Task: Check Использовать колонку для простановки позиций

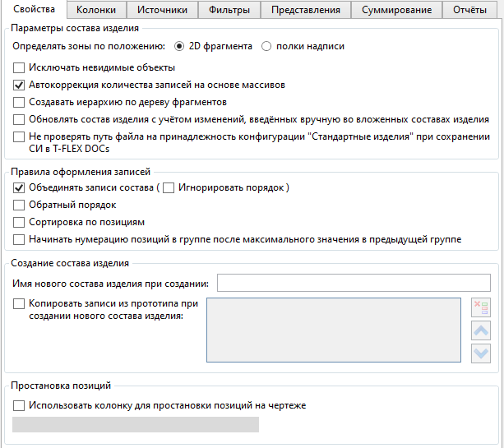Action: [x=19, y=405]
